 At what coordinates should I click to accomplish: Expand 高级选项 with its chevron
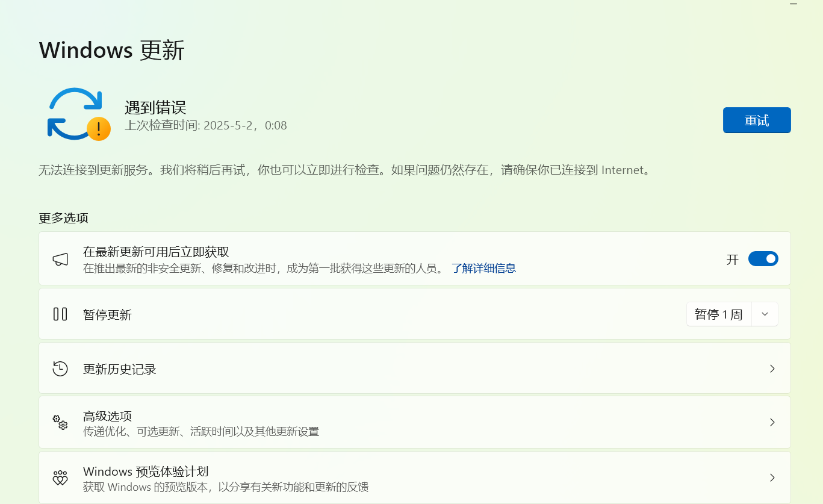pyautogui.click(x=772, y=422)
